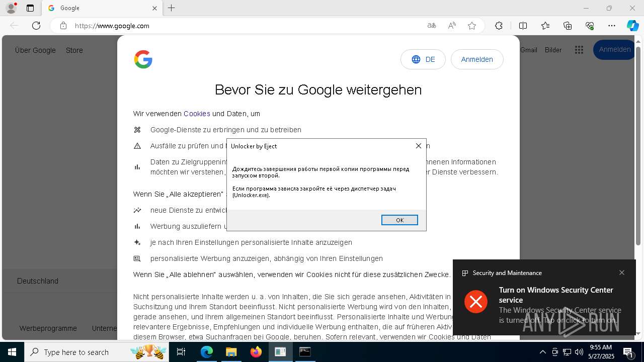
Task: Open Über Google link
Action: pos(35,50)
